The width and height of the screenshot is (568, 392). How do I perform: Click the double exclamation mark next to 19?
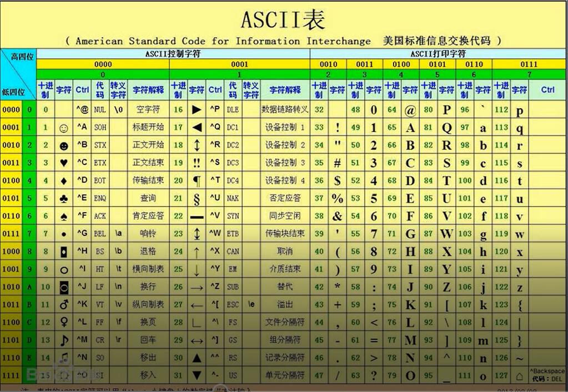tap(197, 163)
